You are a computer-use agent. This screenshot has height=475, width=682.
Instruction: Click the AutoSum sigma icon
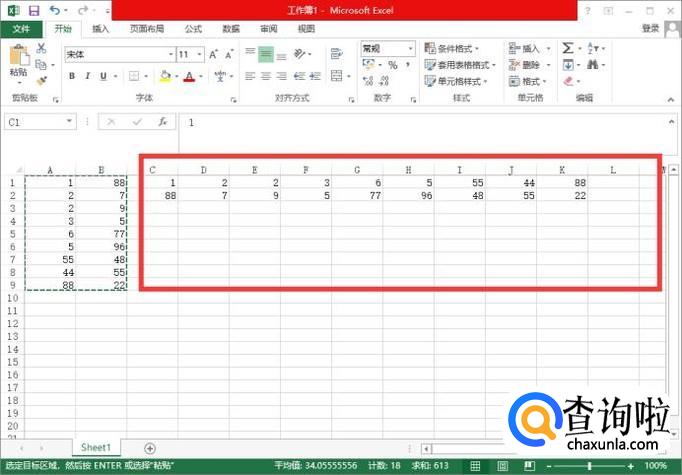(568, 48)
